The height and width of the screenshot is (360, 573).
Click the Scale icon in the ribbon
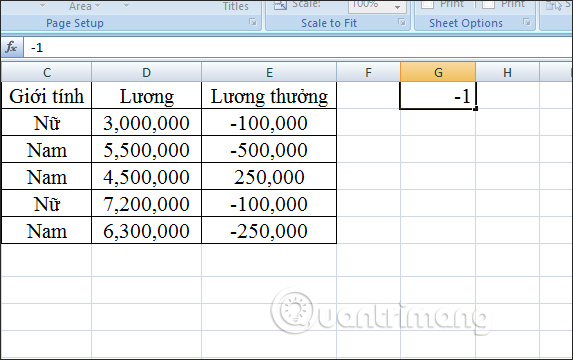point(280,5)
